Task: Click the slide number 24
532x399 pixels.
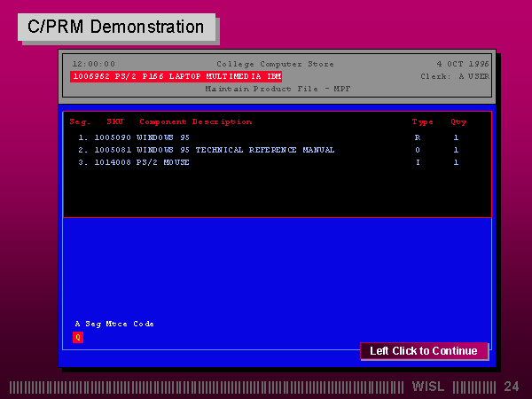Action: coord(512,387)
